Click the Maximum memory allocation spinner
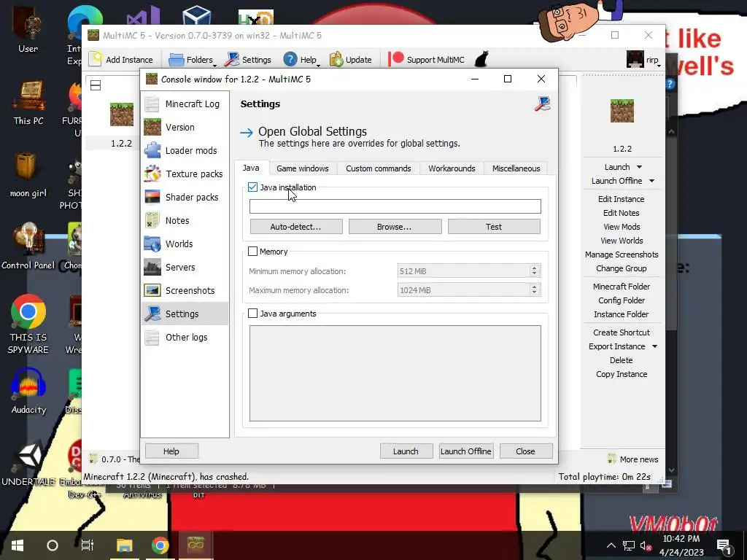Image resolution: width=747 pixels, height=560 pixels. click(x=469, y=290)
